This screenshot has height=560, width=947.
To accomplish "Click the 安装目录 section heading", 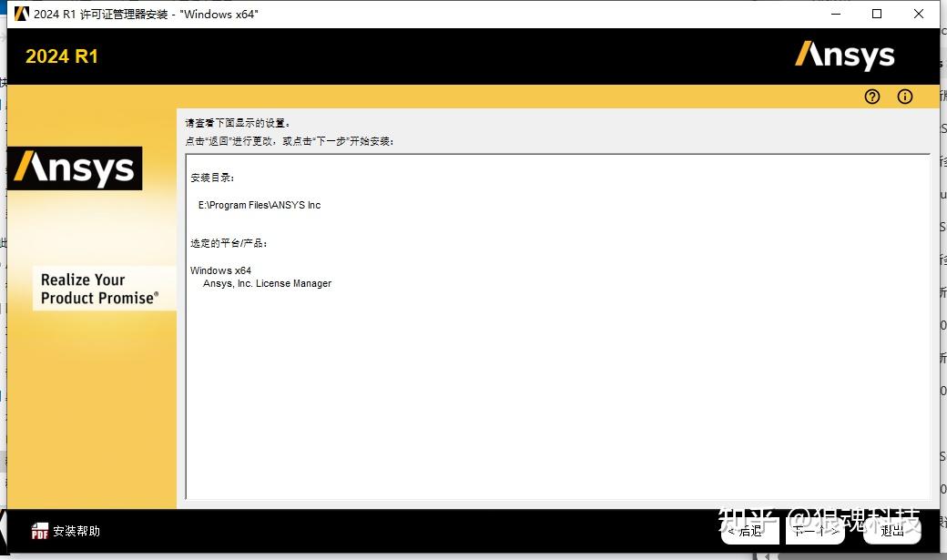I will 210,178.
